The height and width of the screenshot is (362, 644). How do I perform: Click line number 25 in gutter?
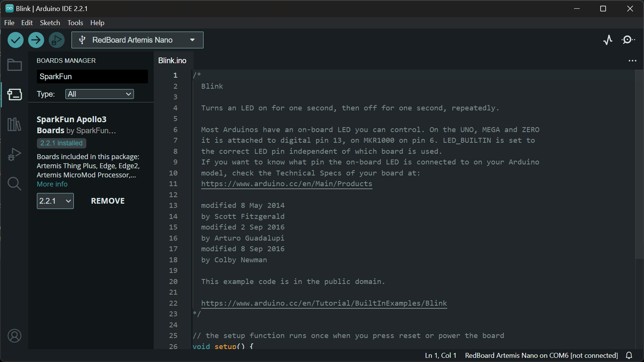coord(173,336)
